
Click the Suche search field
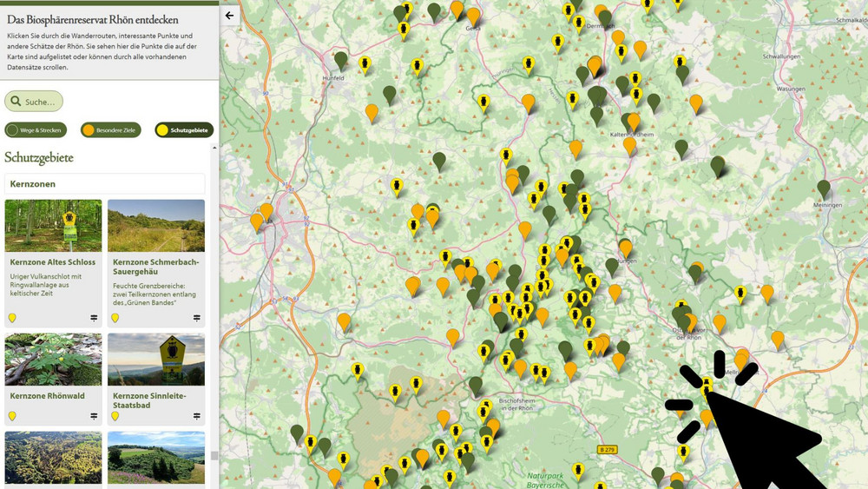pyautogui.click(x=34, y=102)
